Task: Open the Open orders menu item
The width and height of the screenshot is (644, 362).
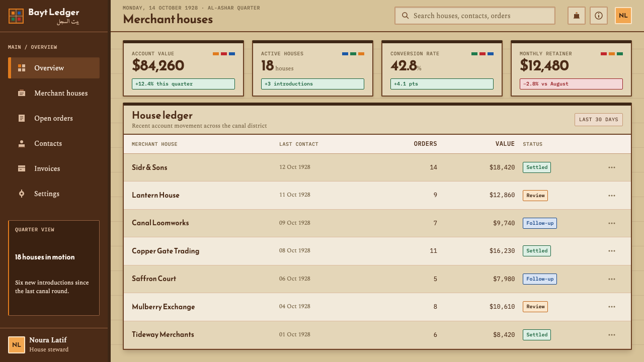Action: point(54,118)
